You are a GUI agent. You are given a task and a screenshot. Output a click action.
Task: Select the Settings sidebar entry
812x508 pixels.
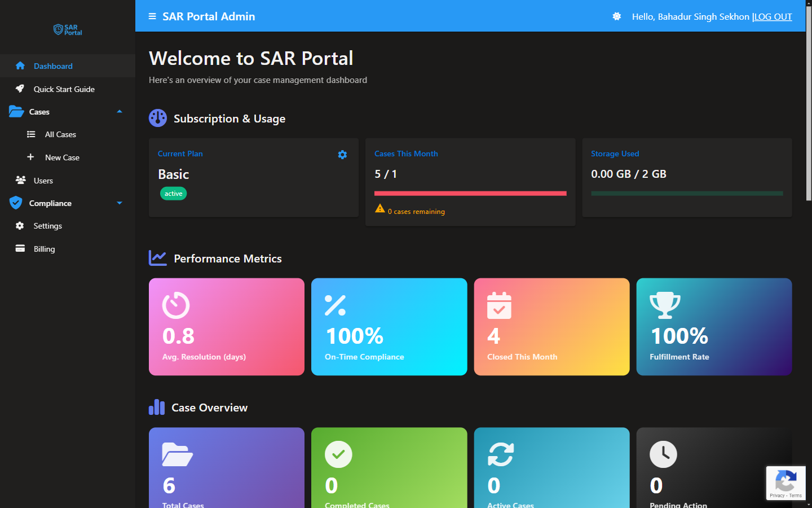(x=48, y=226)
